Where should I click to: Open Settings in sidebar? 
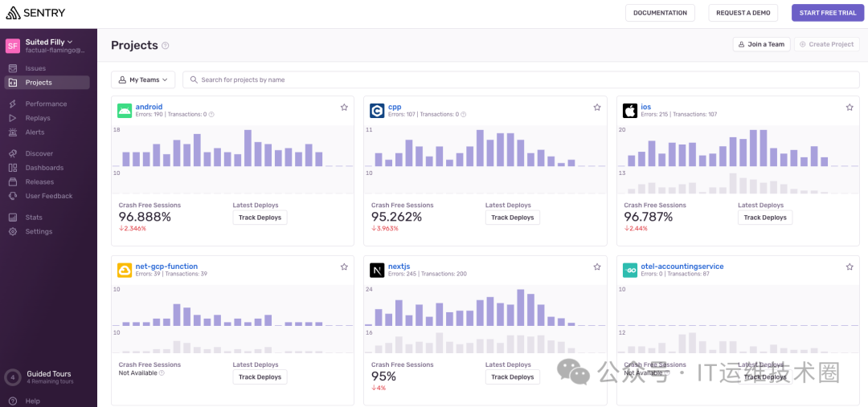coord(39,232)
